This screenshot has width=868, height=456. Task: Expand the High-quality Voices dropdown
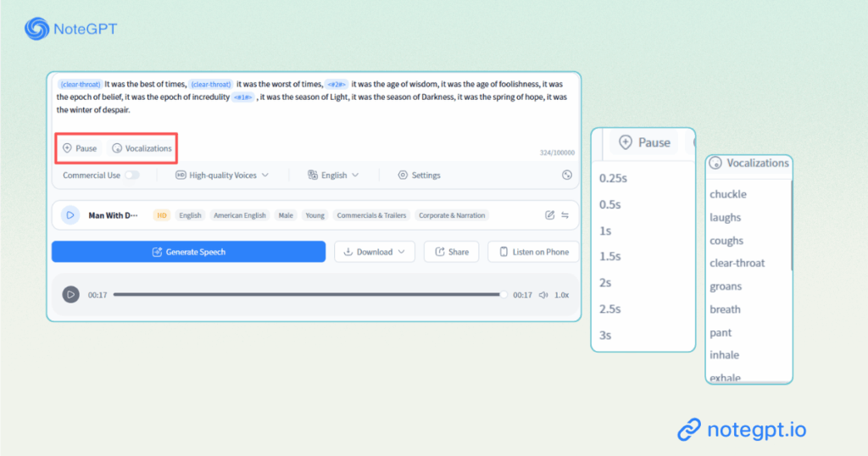click(x=222, y=175)
